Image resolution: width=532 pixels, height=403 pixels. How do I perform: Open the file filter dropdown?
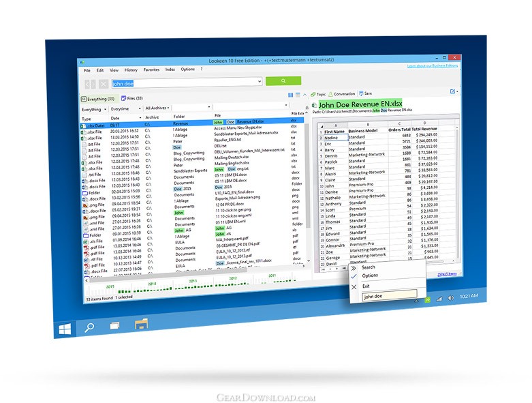[286, 105]
